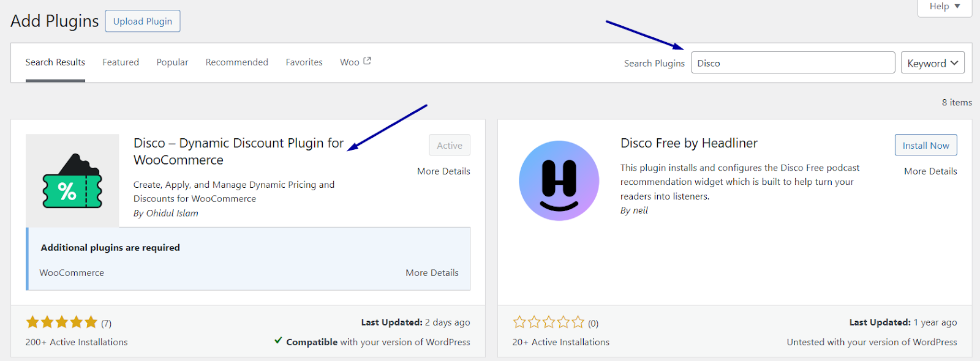
Task: Open the Keyword search type dropdown
Action: pyautogui.click(x=933, y=63)
